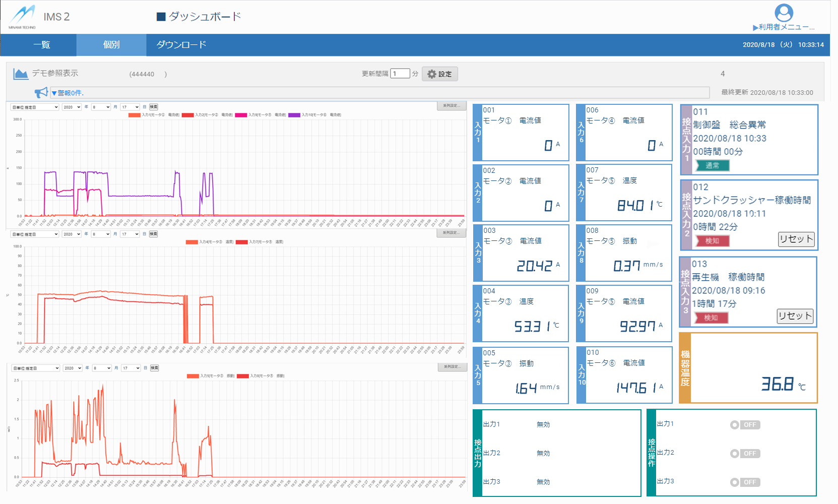Click リセット for 再生機 稼働時間
This screenshot has height=504, width=838.
click(795, 316)
